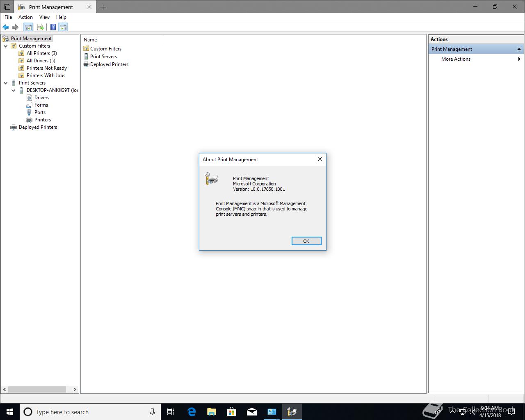Screen dimensions: 525x420
Task: Open the Windows Start menu
Action: click(x=10, y=412)
